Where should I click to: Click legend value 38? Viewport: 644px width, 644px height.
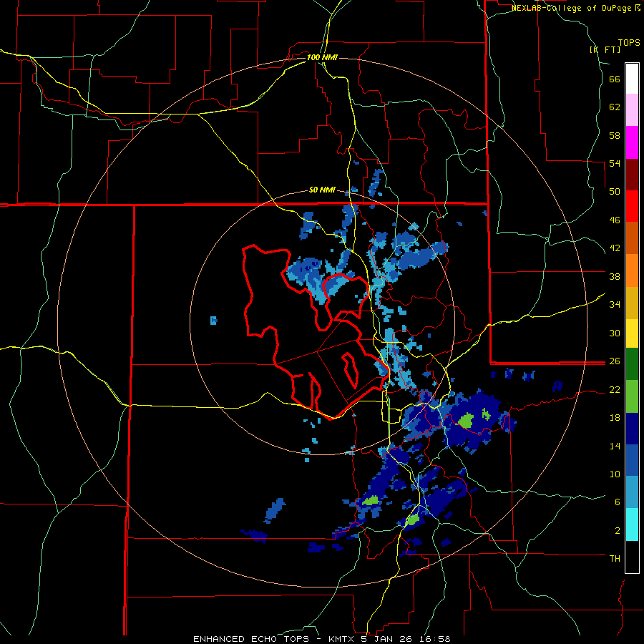pos(615,277)
